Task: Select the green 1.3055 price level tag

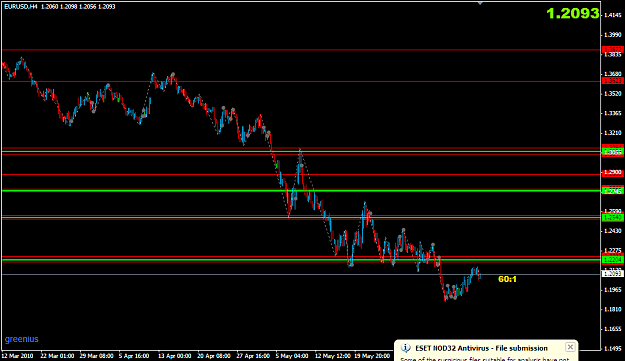Action: (613, 152)
